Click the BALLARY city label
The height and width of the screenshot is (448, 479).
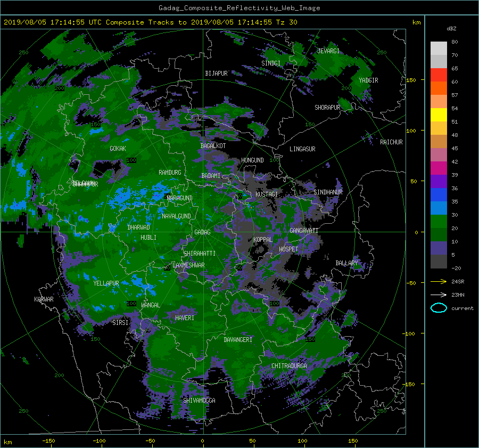coord(346,263)
